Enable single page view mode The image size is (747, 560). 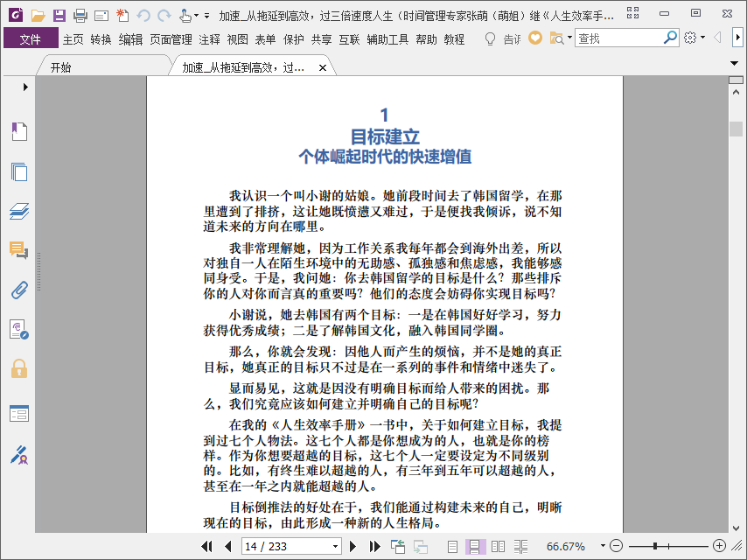(452, 546)
